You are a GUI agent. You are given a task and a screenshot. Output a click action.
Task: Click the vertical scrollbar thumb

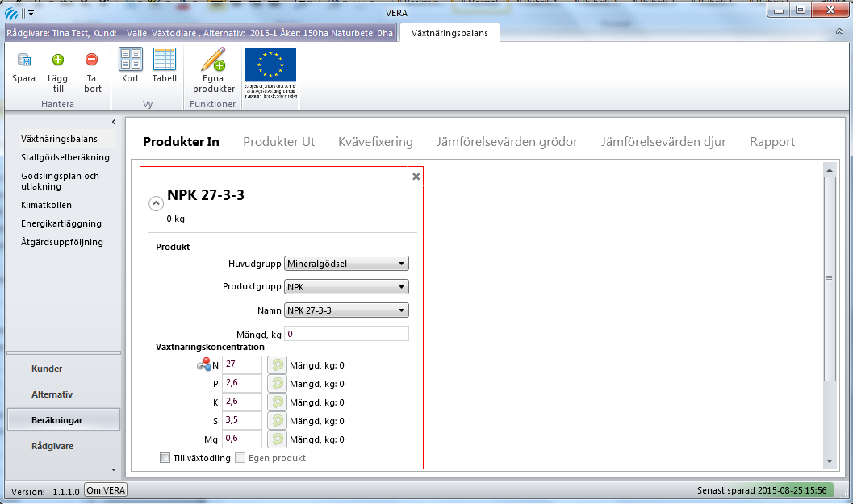[830, 279]
